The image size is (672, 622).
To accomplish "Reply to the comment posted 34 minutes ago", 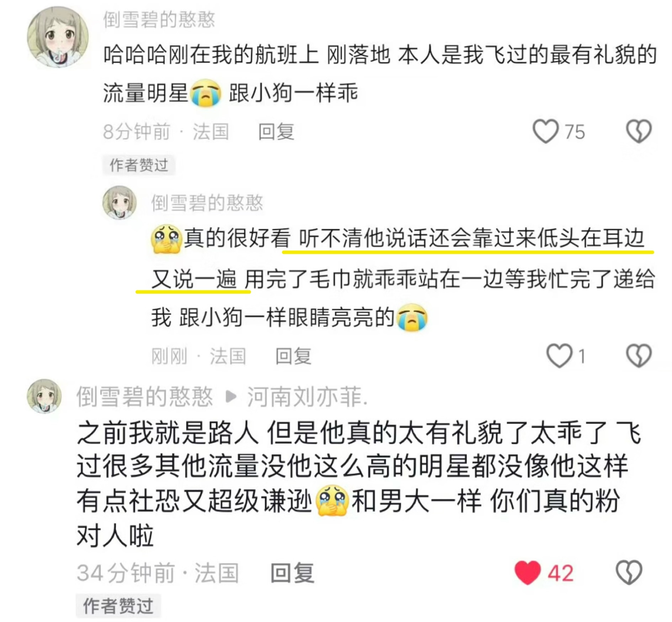I will coord(292,573).
